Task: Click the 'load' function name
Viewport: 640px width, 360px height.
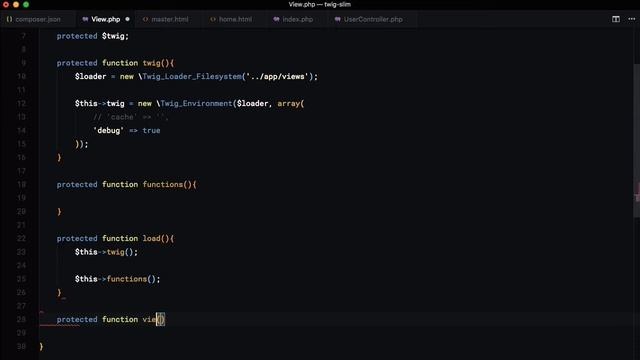Action: [x=151, y=238]
